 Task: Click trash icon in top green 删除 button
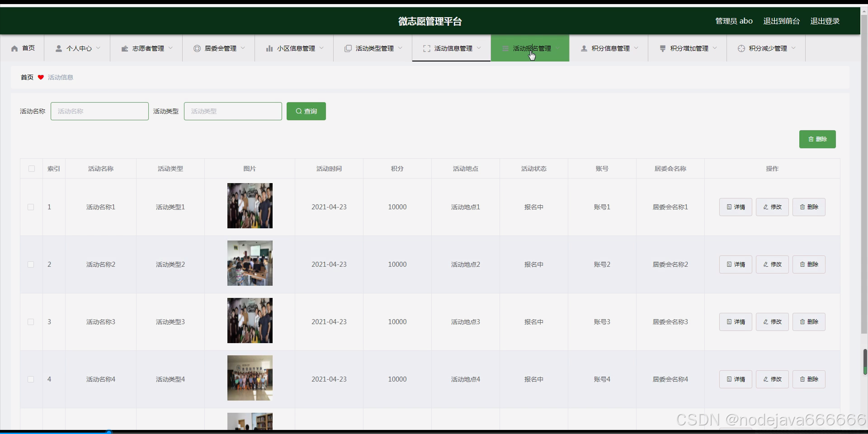tap(811, 139)
